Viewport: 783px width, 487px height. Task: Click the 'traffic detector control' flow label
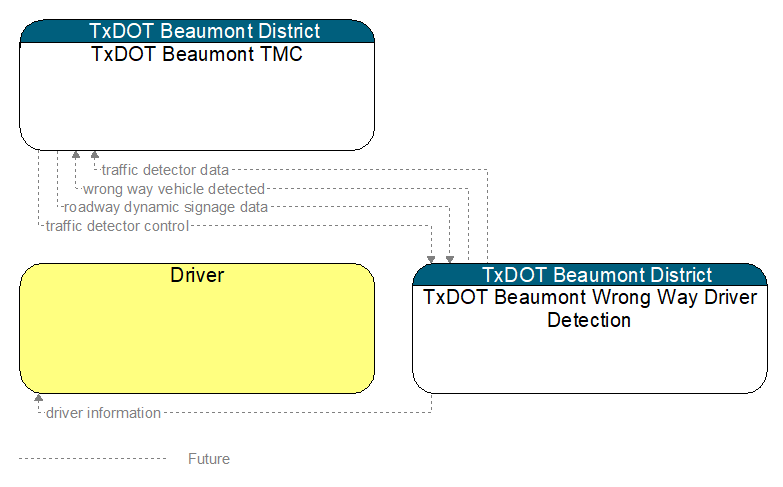[117, 226]
